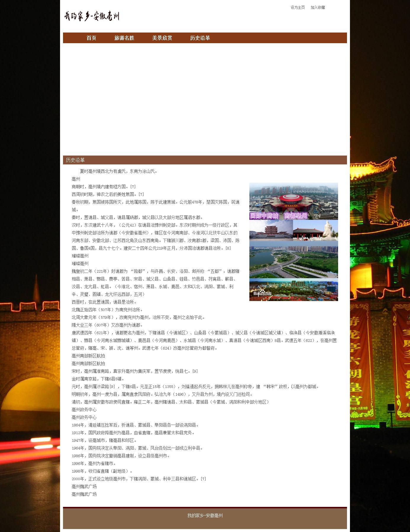The image size is (410, 532).
Task: Open citation [7] on the 2000年 line
Action: pos(203,479)
